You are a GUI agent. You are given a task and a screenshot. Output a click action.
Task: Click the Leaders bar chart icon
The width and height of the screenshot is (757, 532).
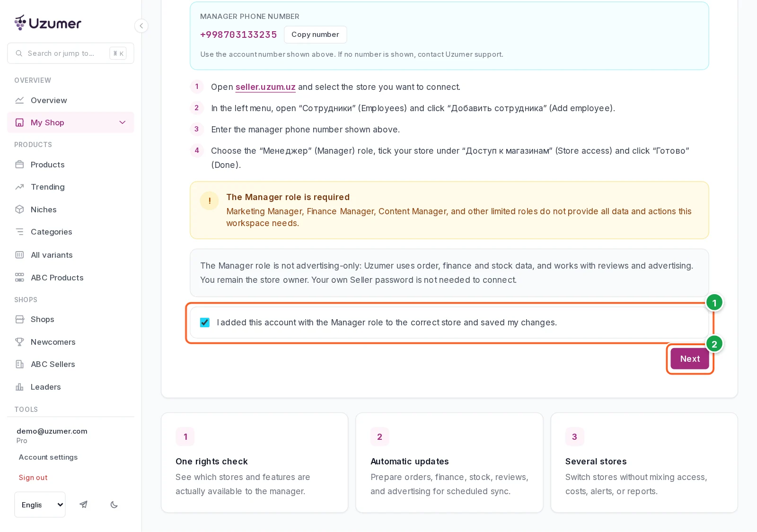click(19, 387)
